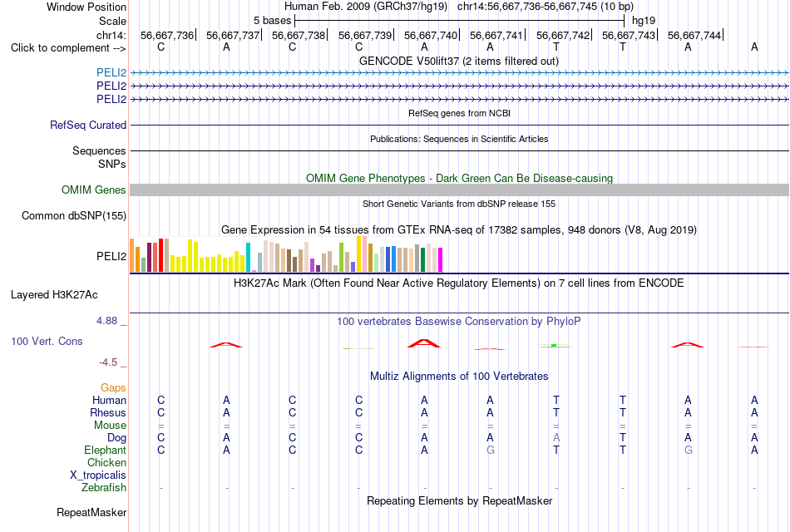Click 'Short Genetic Variants from dbSNP release 155'

click(459, 204)
